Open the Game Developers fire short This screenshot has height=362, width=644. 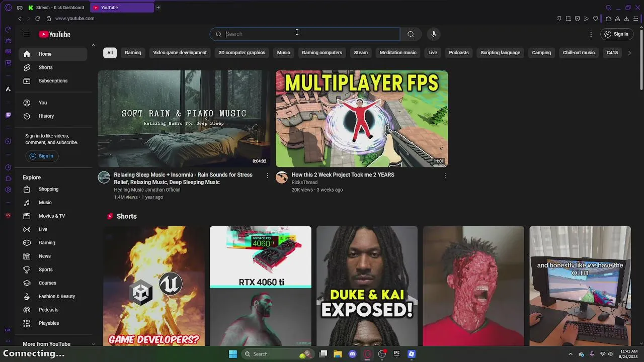point(154,286)
